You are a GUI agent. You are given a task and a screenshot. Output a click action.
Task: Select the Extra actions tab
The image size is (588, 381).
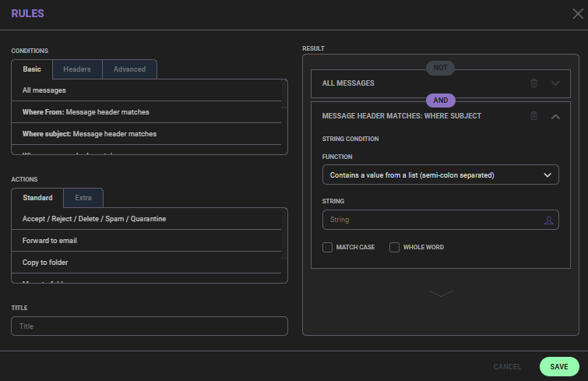[x=83, y=198]
